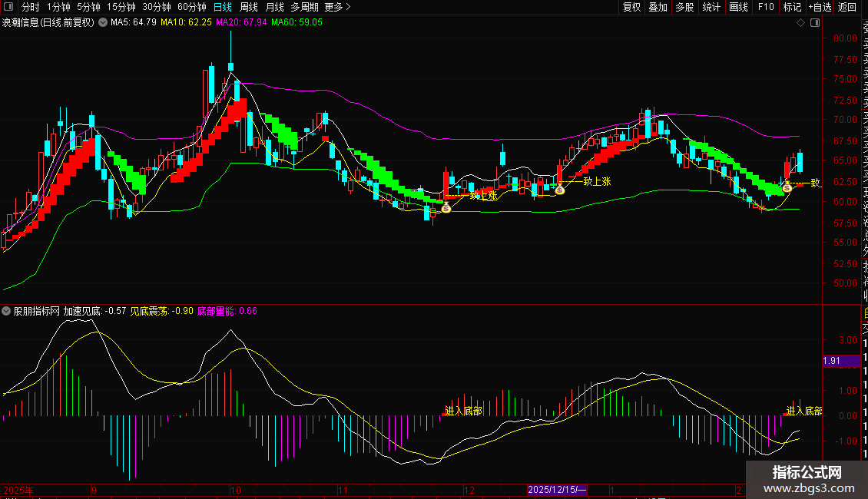Image resolution: width=868 pixels, height=499 pixels.
Task: Click the month 12 label on time axis
Action: tap(469, 490)
